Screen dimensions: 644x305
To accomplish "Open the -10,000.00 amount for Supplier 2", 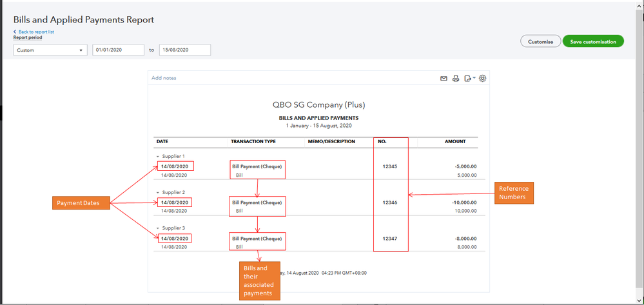I will click(x=462, y=202).
